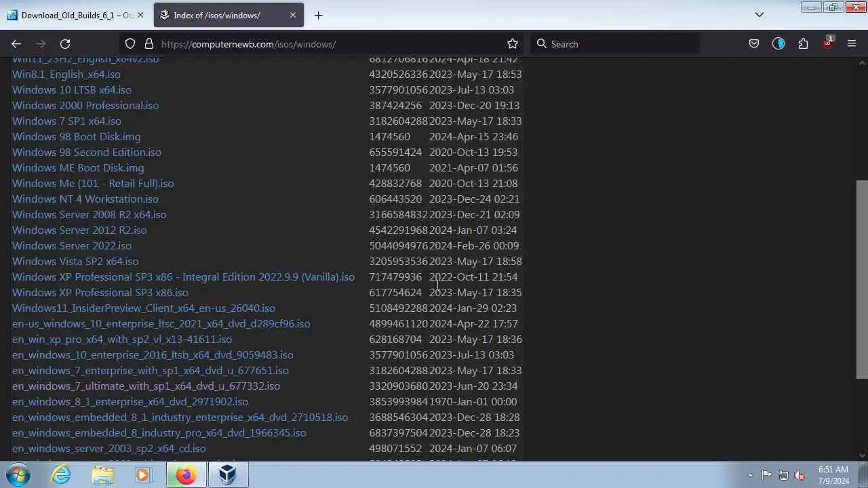Viewport: 868px width, 488px height.
Task: Open the Windows Server 2012 R2.iso link
Action: (79, 230)
